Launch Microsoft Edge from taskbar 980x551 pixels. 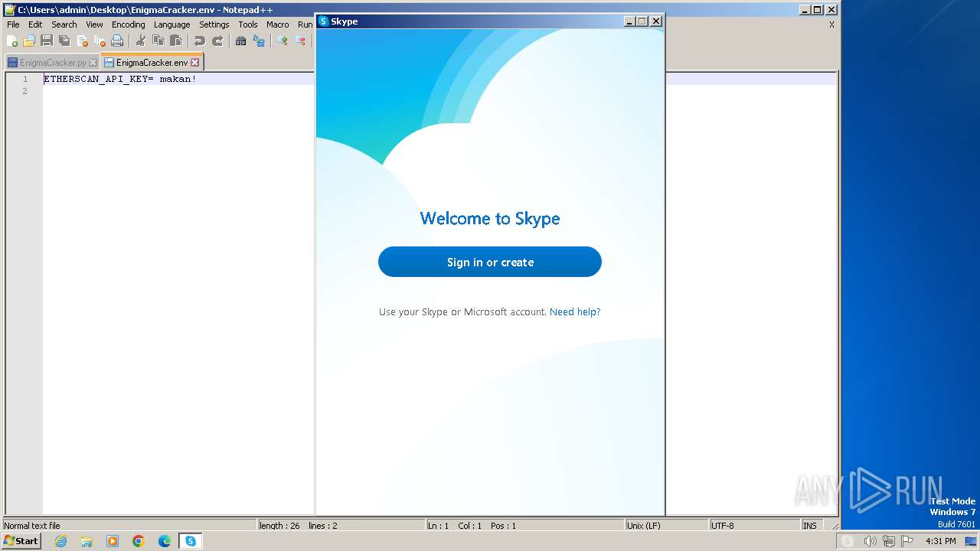tap(165, 541)
